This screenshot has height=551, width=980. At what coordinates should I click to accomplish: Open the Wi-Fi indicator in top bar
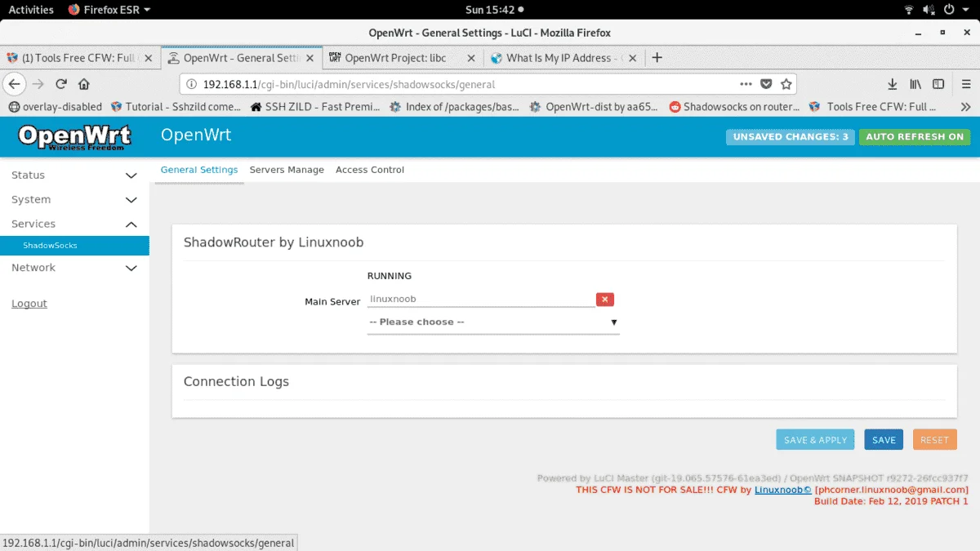click(x=909, y=10)
